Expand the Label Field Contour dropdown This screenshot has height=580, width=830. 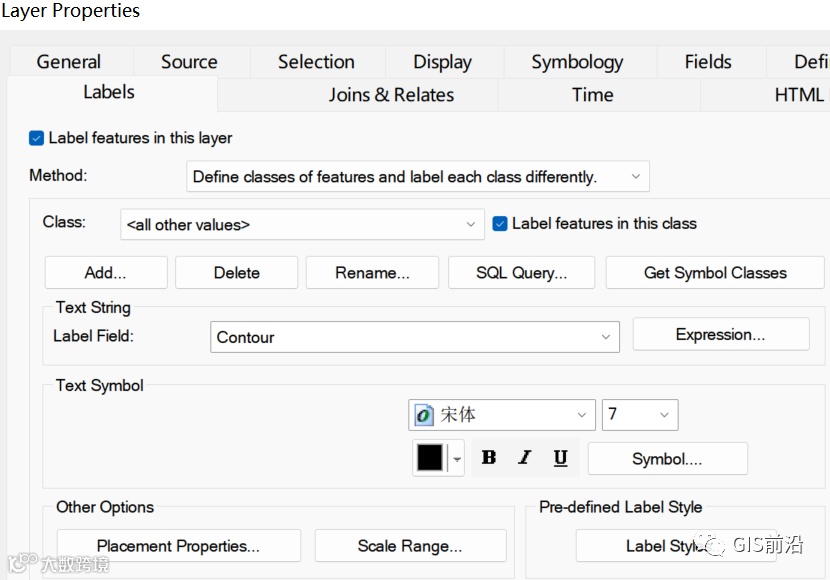(x=605, y=337)
